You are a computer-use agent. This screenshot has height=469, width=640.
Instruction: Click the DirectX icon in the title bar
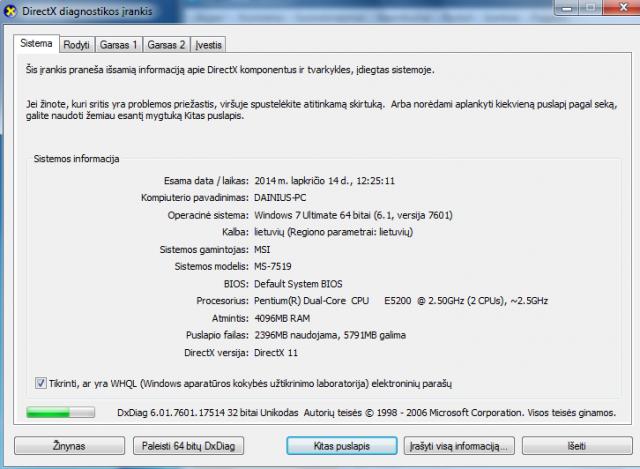point(13,11)
